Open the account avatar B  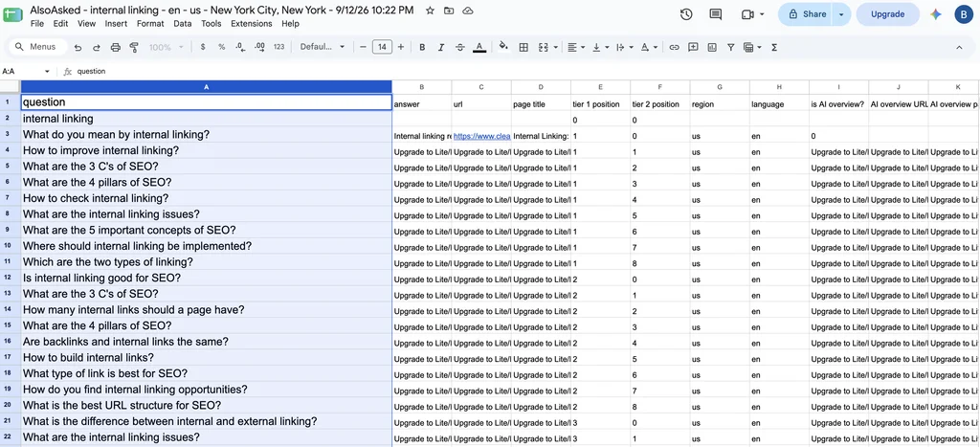coord(964,14)
